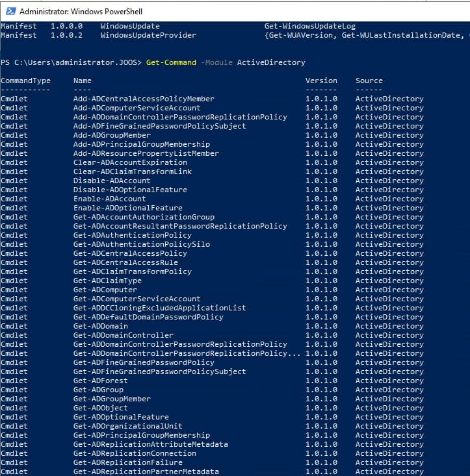Click Add-ADDomainControllerPasswordReplicationPolicy cmdlet name
The image size is (470, 476).
click(x=180, y=117)
